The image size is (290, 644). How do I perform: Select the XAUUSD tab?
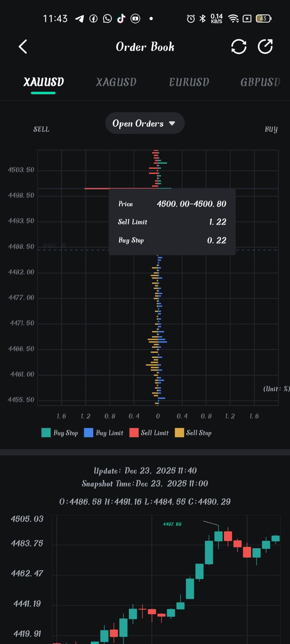(x=44, y=82)
